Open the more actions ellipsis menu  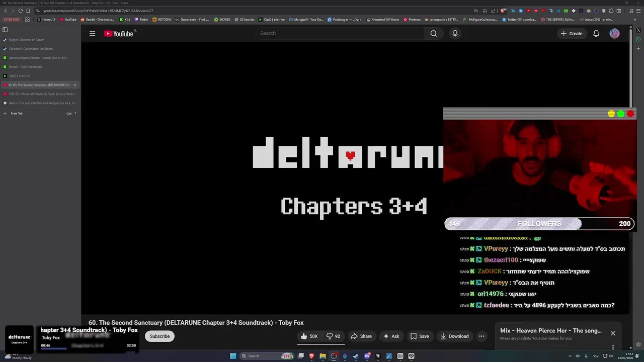[x=481, y=336]
